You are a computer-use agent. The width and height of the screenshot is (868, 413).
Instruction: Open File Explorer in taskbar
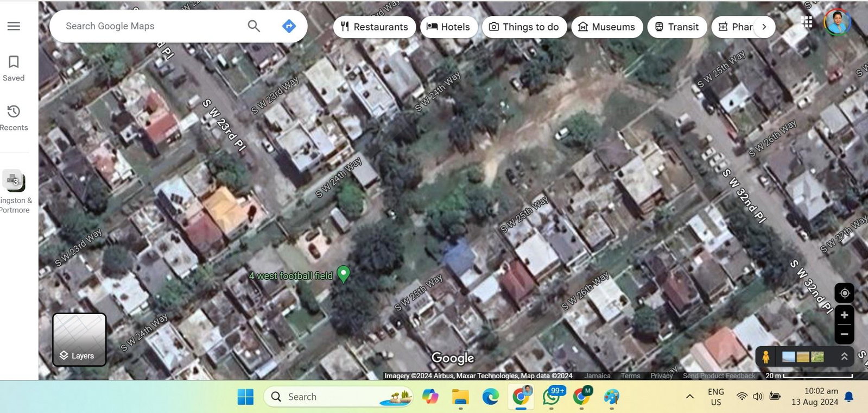tap(460, 397)
